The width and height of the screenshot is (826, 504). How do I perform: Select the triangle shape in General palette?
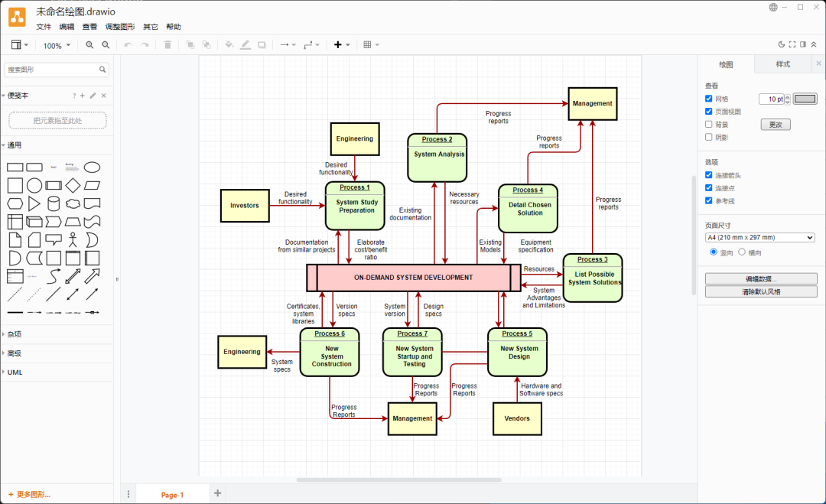34,203
